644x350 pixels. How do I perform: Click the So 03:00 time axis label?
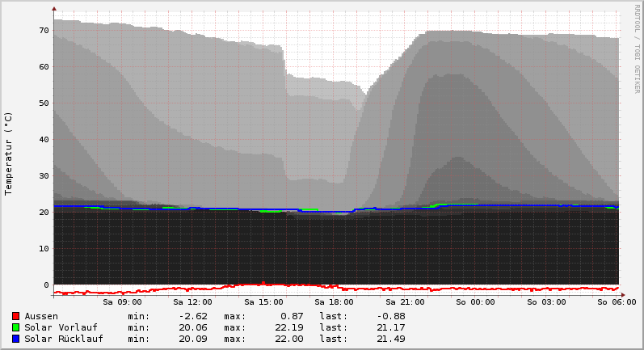[x=547, y=302]
